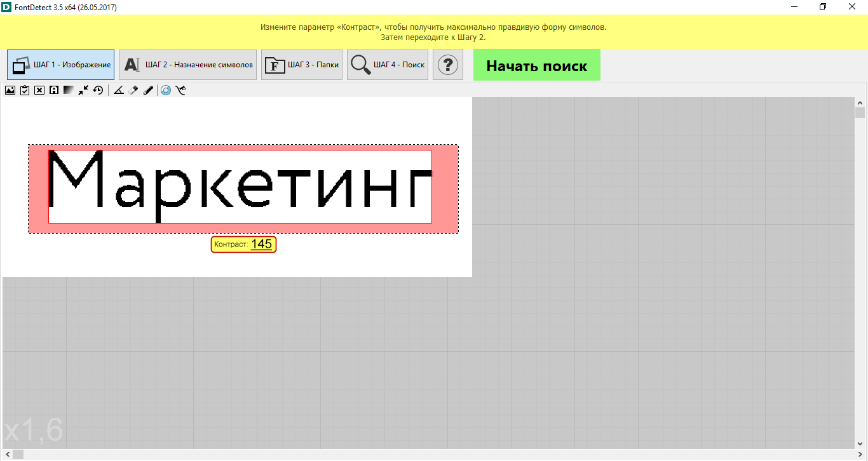
Task: Select ШАГ 1 - Изображение step
Action: 61,65
